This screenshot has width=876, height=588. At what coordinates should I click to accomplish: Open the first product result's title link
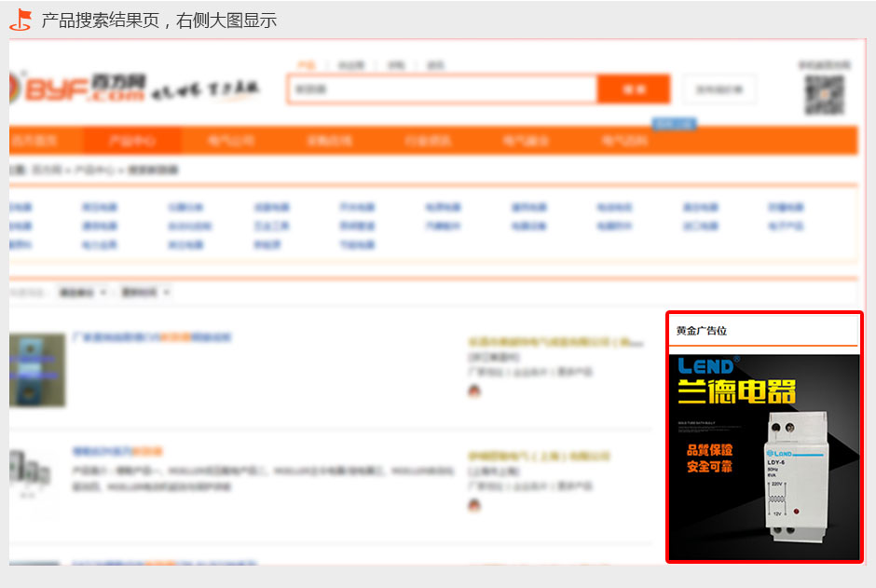tap(152, 337)
